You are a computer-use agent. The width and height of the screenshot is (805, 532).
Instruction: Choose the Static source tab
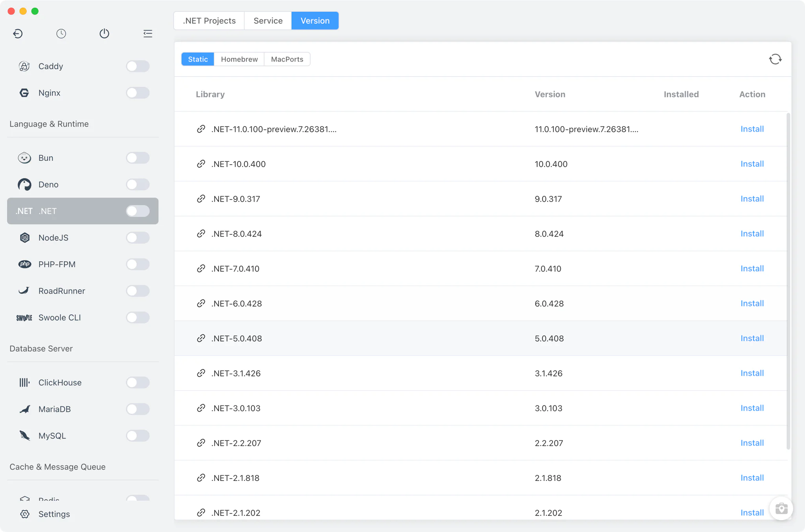tap(198, 59)
